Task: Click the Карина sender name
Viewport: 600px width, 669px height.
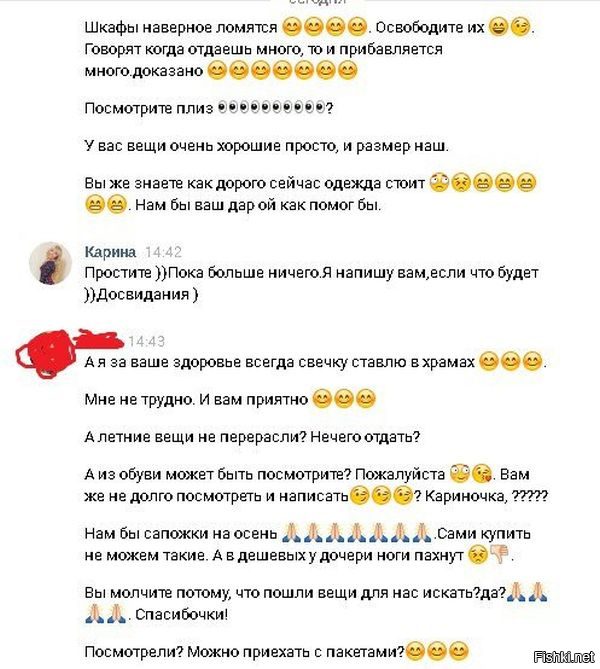Action: coord(110,252)
